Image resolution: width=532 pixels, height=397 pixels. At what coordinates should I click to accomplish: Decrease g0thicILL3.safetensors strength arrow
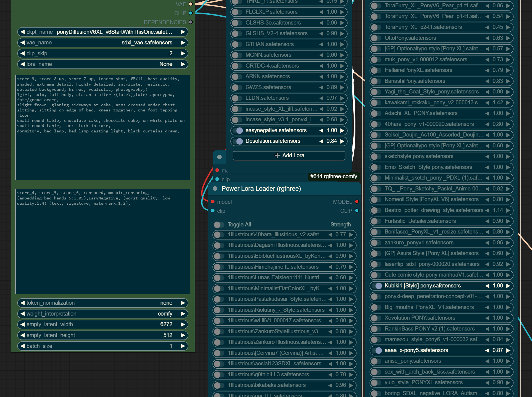pyautogui.click(x=330, y=374)
